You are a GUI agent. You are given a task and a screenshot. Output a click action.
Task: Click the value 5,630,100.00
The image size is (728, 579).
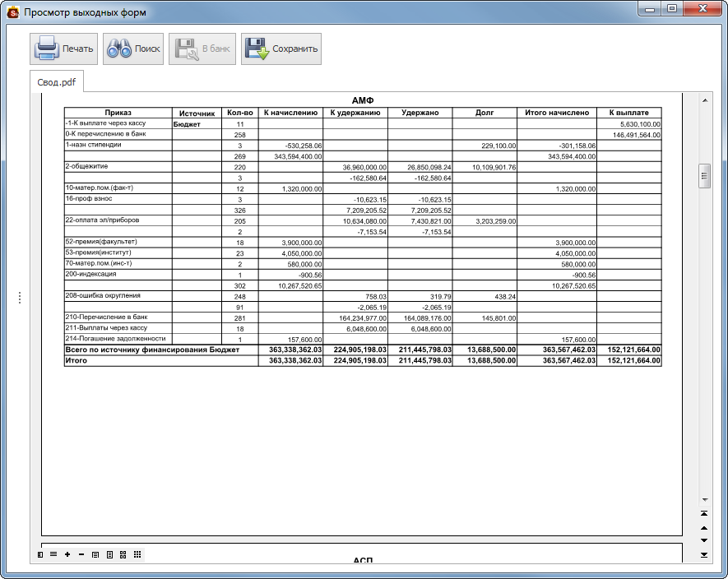click(x=640, y=124)
